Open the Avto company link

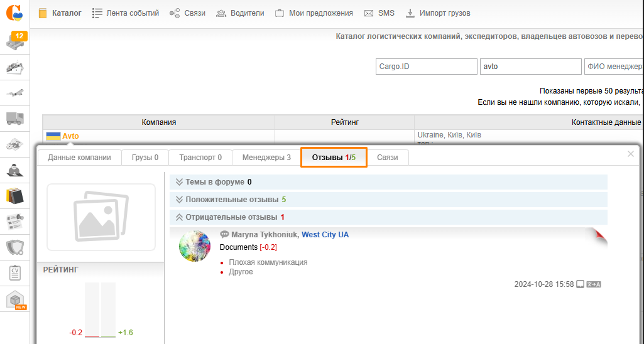click(x=70, y=136)
